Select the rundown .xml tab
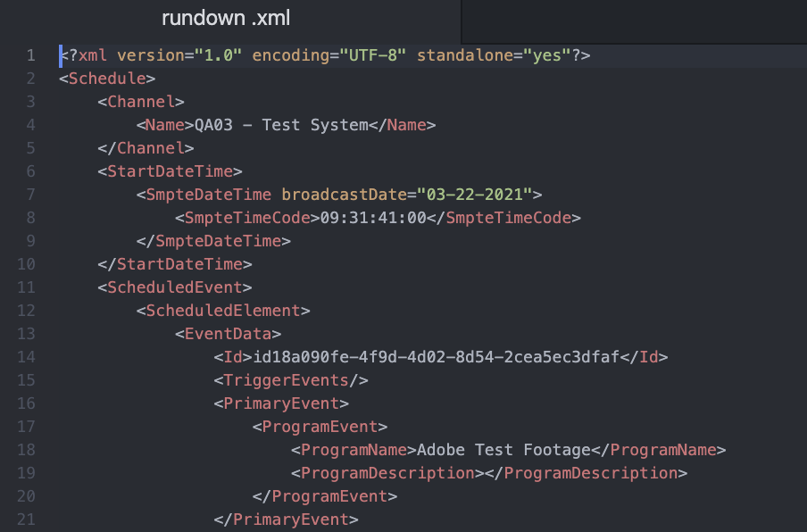This screenshot has height=532, width=807. [x=225, y=19]
